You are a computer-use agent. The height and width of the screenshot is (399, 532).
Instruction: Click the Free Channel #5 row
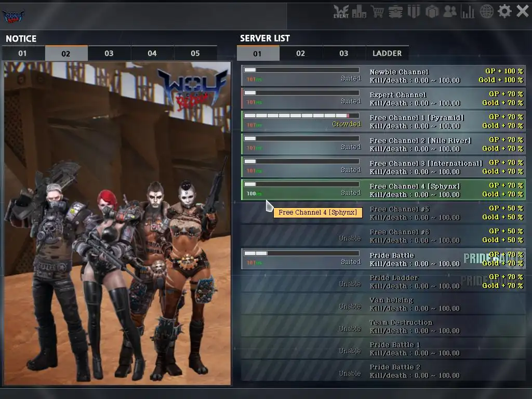coord(383,212)
